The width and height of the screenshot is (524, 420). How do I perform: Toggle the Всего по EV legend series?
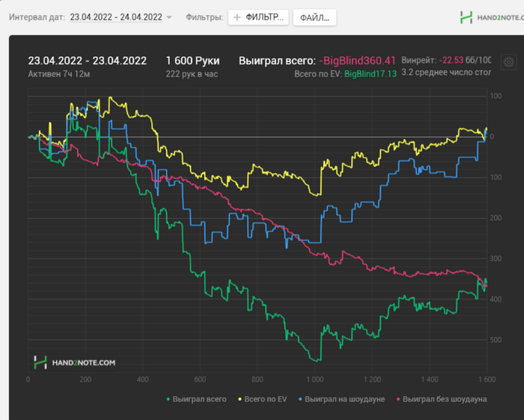[262, 399]
